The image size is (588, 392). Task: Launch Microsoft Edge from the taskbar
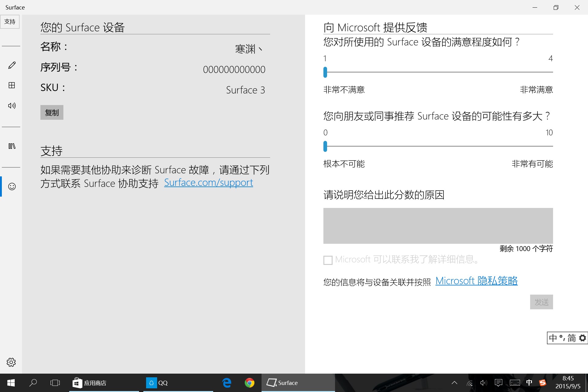point(227,383)
